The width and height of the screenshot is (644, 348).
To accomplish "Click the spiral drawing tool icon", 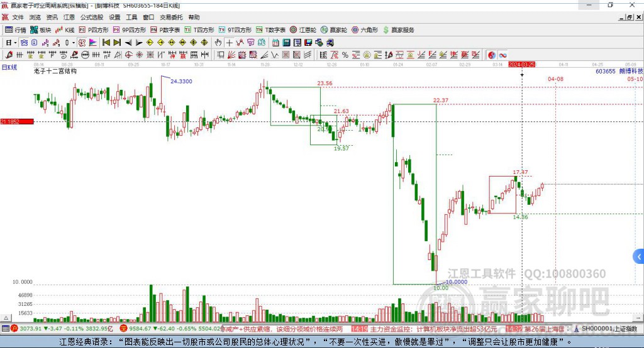I will tap(64, 55).
